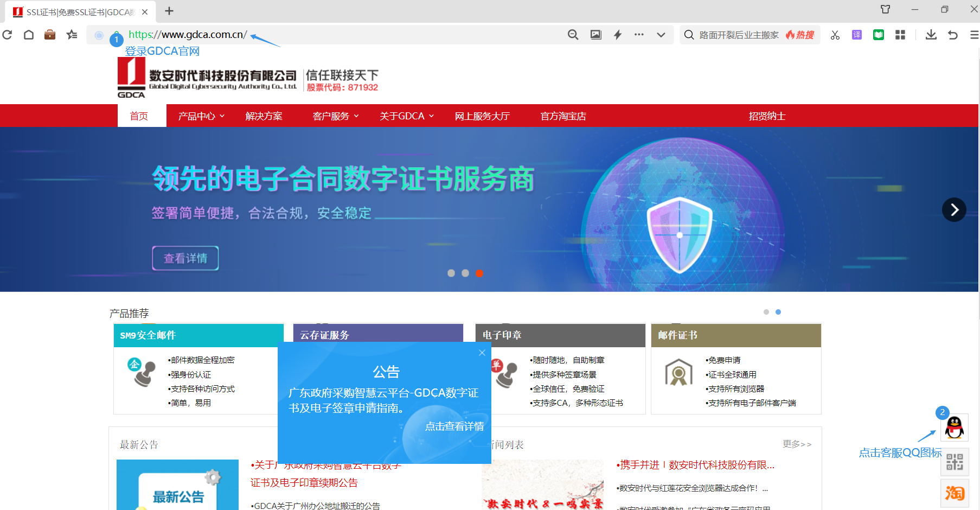The image size is (980, 510).
Task: Show the QR code sidebar icon
Action: pyautogui.click(x=955, y=462)
